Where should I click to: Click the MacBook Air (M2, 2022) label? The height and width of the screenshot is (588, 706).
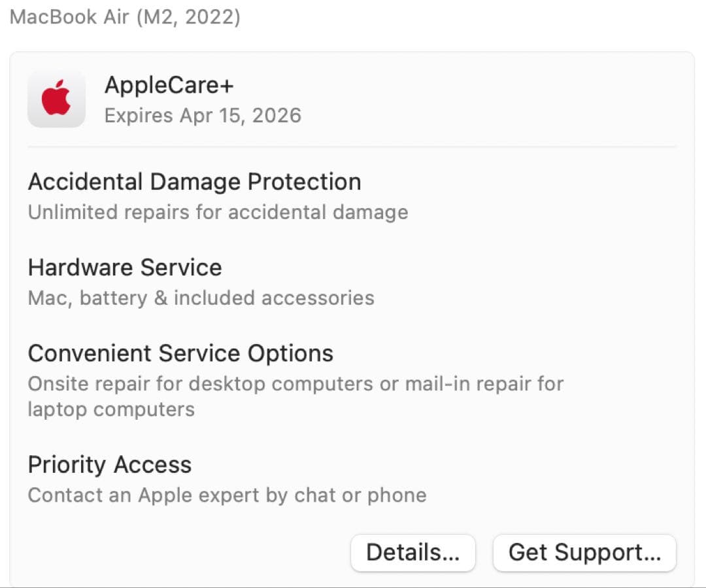pos(126,17)
